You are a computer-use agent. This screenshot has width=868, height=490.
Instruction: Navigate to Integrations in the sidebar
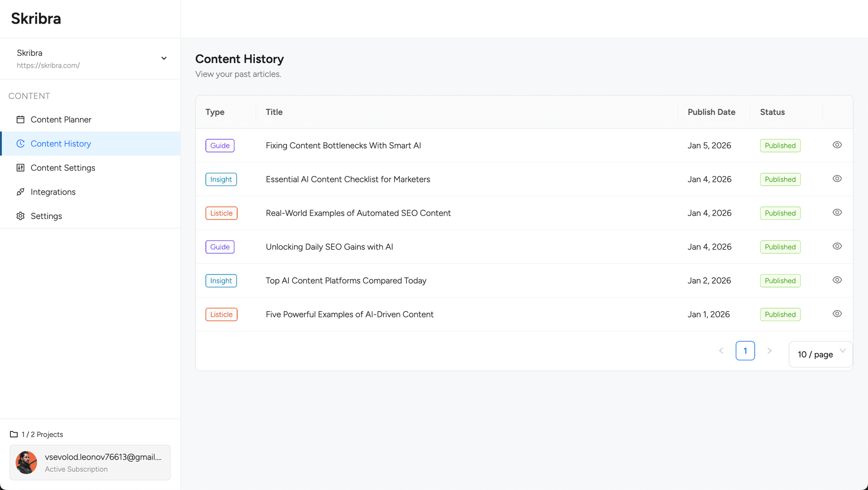(x=53, y=192)
